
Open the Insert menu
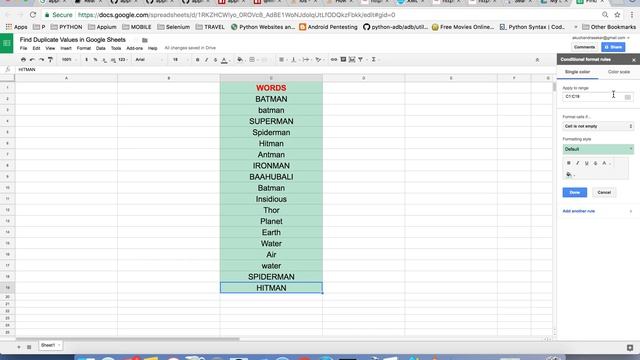[66, 48]
